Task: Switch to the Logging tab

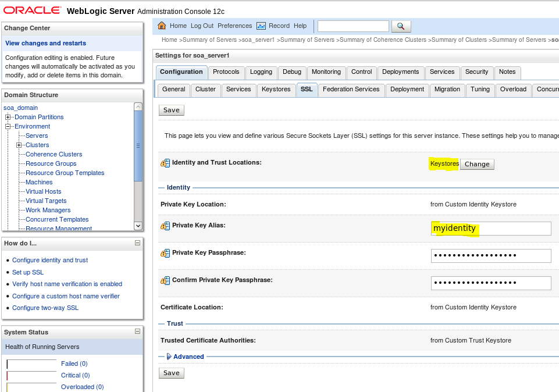Action: pos(261,72)
